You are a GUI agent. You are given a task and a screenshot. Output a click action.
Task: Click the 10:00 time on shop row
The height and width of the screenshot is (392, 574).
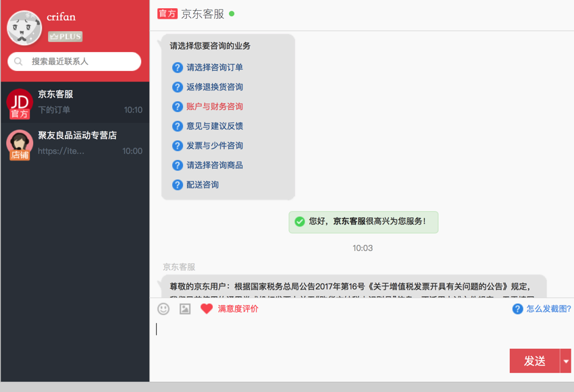[x=132, y=151]
